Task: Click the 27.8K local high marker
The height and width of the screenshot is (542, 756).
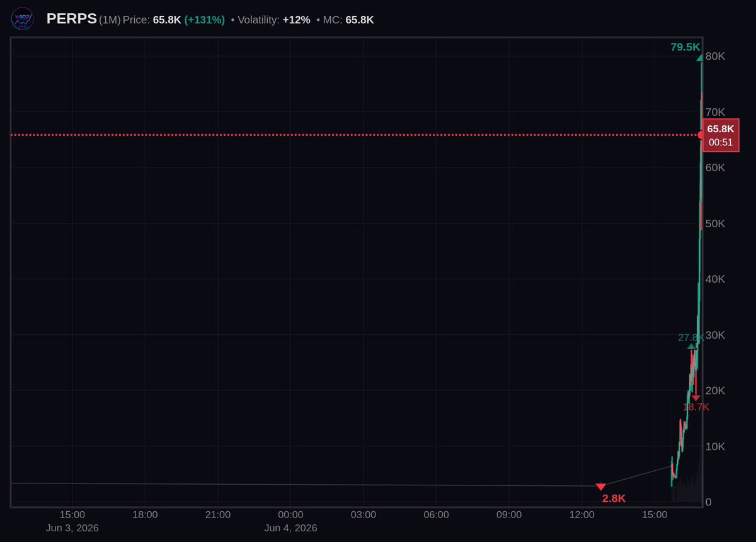Action: (690, 337)
